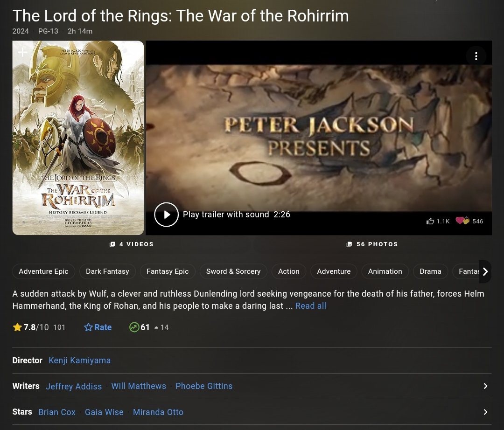Open writer Will Matthews's page
The width and height of the screenshot is (504, 430).
pyautogui.click(x=139, y=386)
